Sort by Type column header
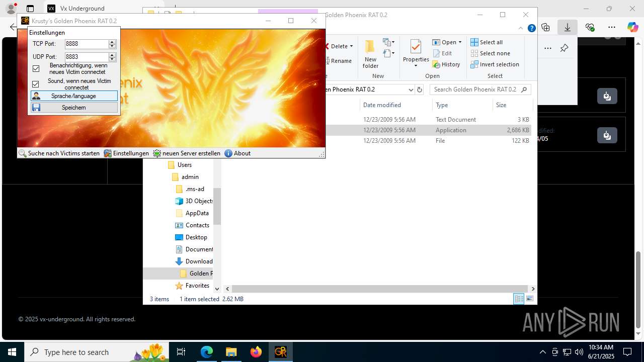This screenshot has height=362, width=644. click(462, 105)
